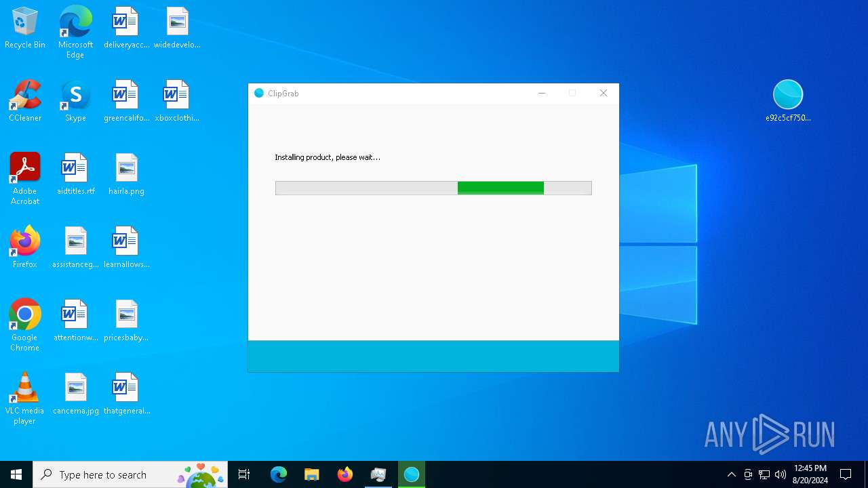Open network status tray icon
The height and width of the screenshot is (488, 868).
(x=764, y=474)
